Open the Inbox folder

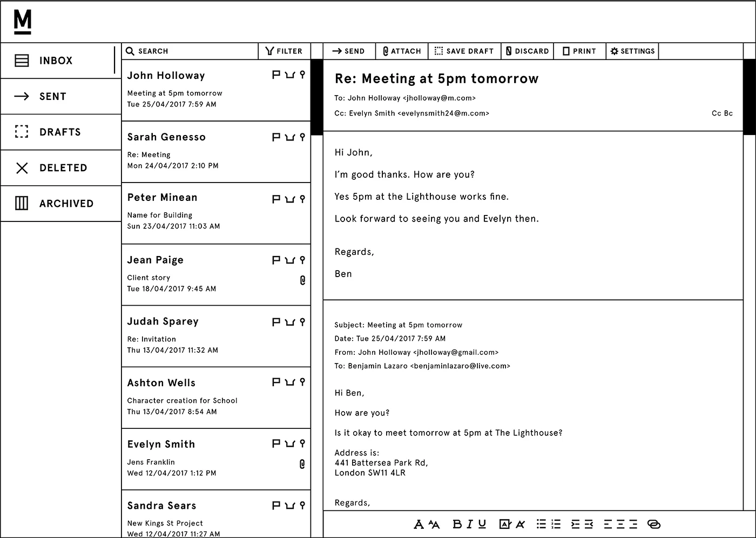(x=60, y=60)
